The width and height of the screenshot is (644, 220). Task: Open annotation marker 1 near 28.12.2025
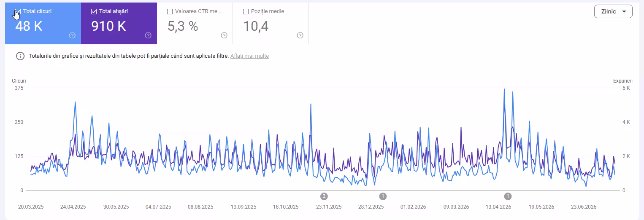click(x=383, y=196)
